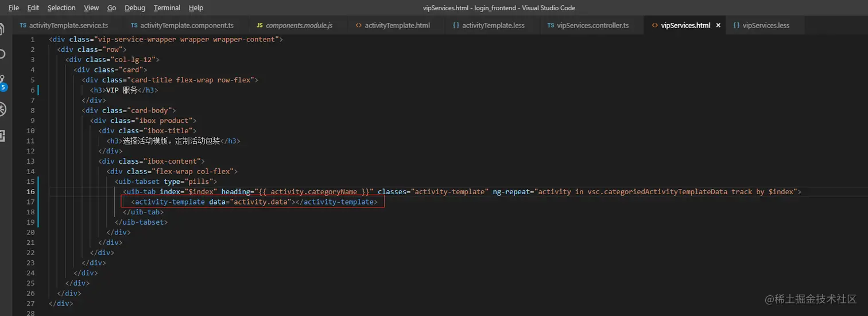This screenshot has width=868, height=316.
Task: Click the ng-repeat attribute value
Action: tap(665, 191)
